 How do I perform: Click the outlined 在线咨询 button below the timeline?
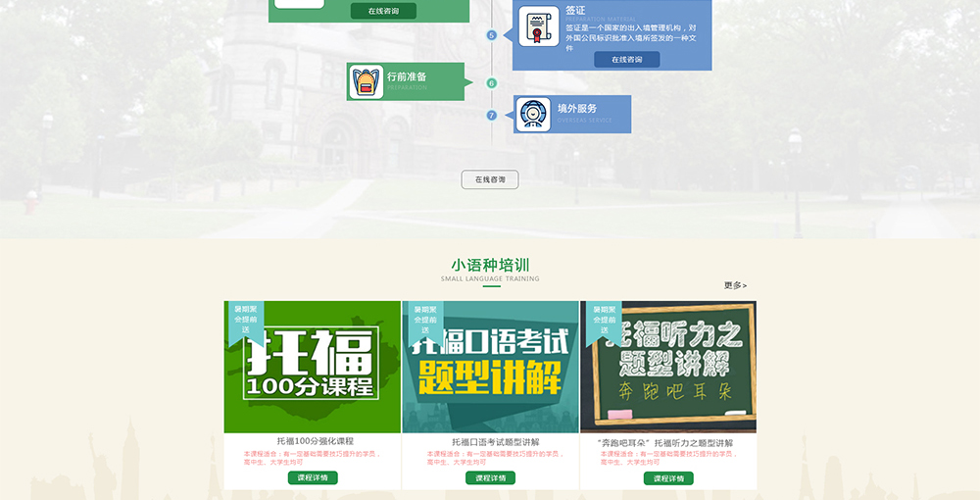coord(490,179)
